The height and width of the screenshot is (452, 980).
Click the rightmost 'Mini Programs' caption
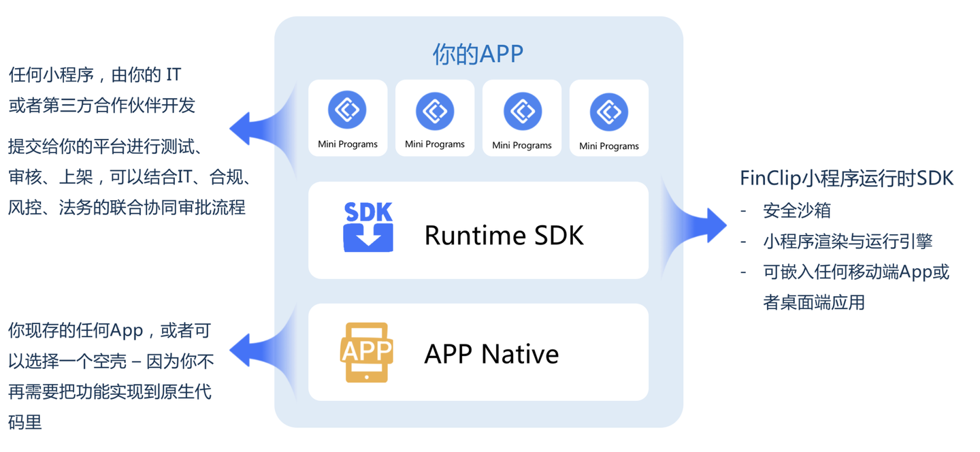pos(609,146)
